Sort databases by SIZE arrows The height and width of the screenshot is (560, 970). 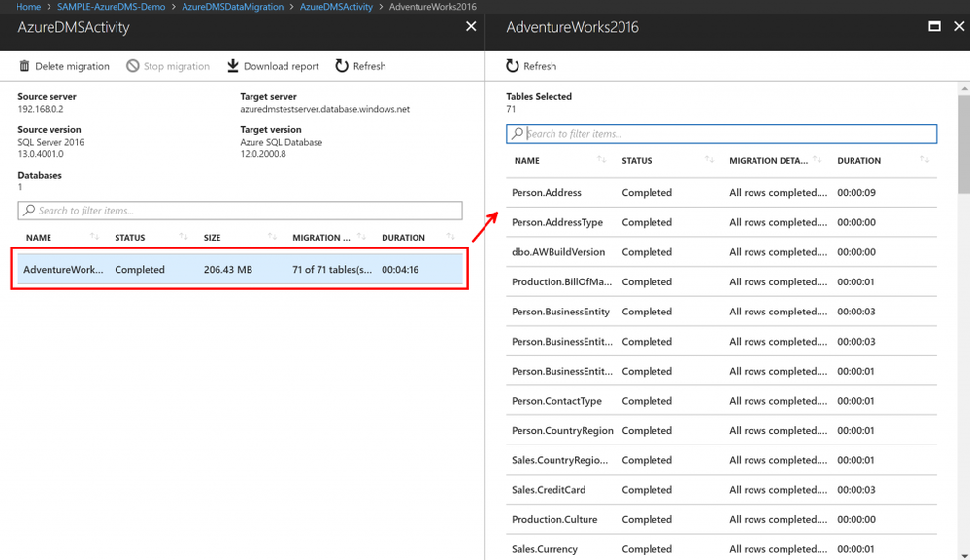(x=272, y=237)
